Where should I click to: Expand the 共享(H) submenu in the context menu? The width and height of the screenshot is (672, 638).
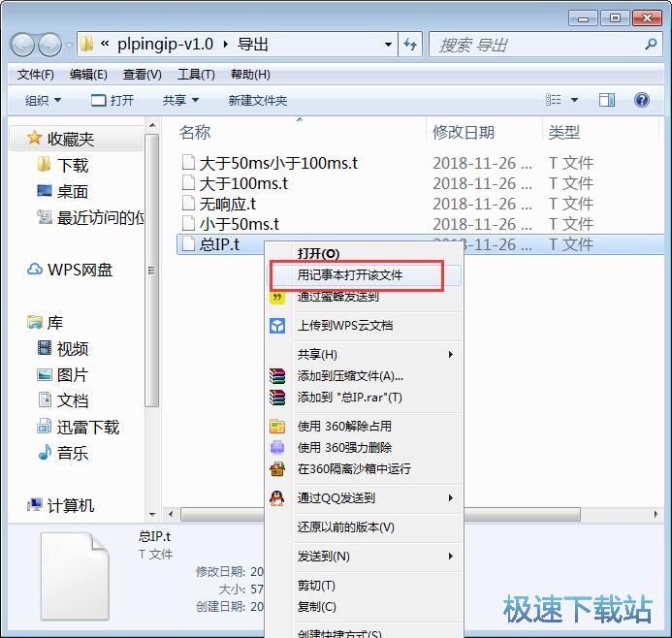click(451, 354)
